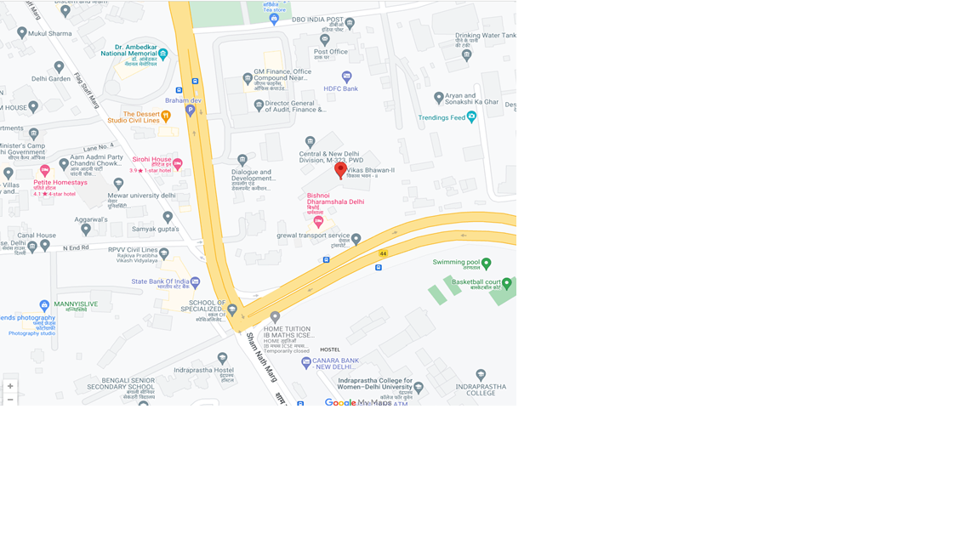Open the Dessert Studio Civil Lines restaurant marker

tap(166, 116)
